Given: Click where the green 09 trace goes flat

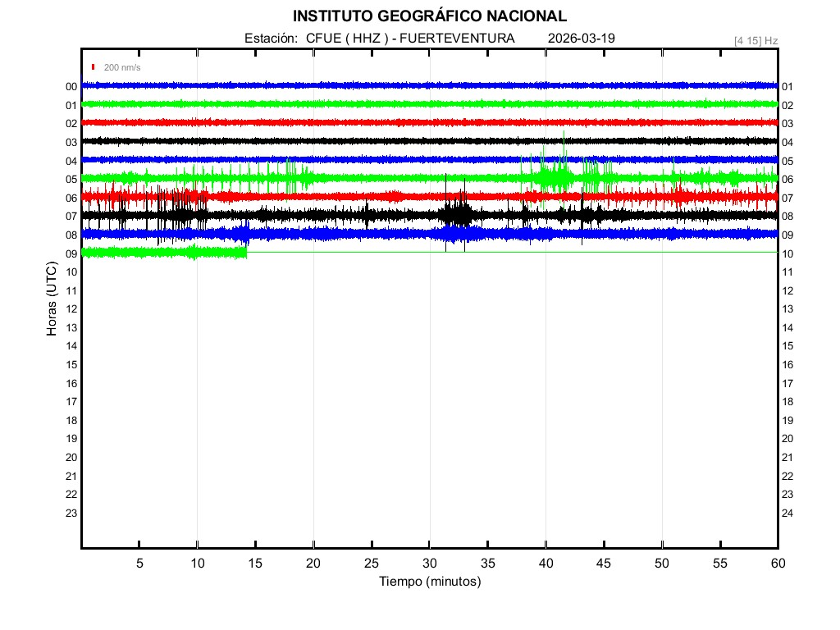Looking at the screenshot, I should [248, 252].
